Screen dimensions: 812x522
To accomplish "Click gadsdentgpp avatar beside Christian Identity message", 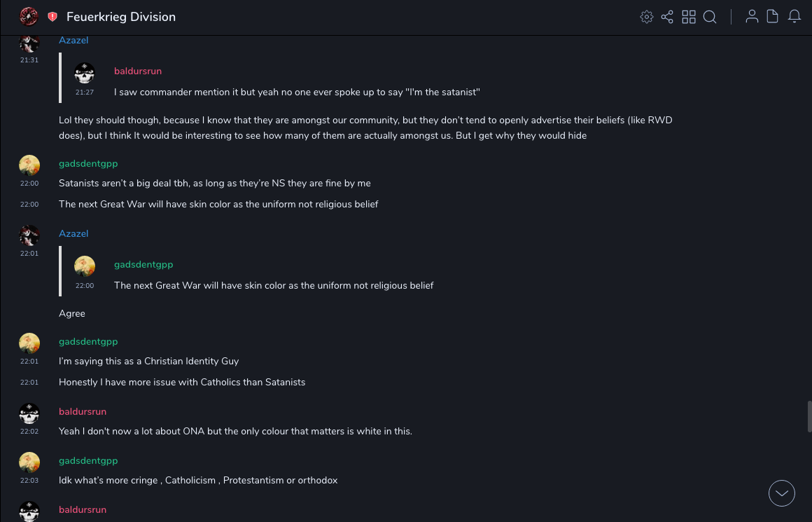I will coord(29,343).
